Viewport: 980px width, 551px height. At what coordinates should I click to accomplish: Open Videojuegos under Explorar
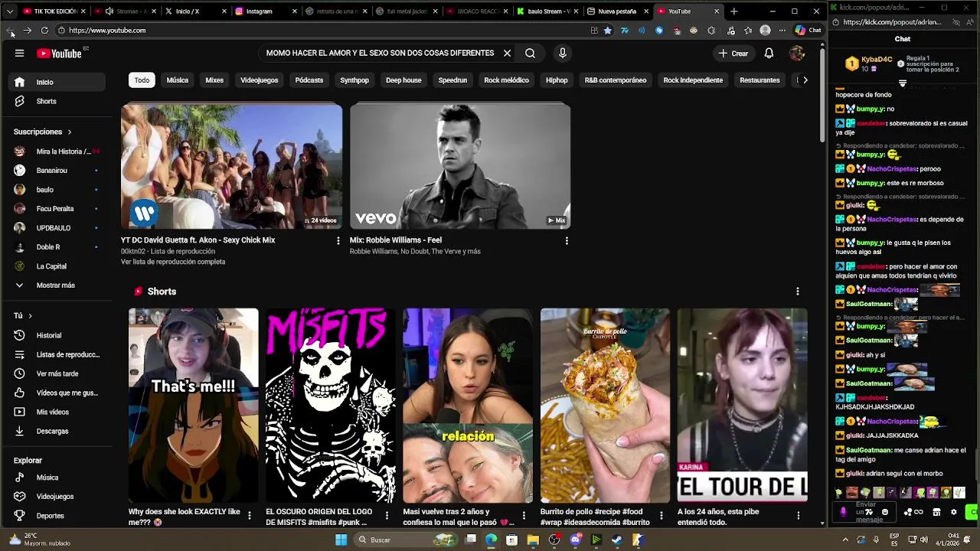click(56, 497)
